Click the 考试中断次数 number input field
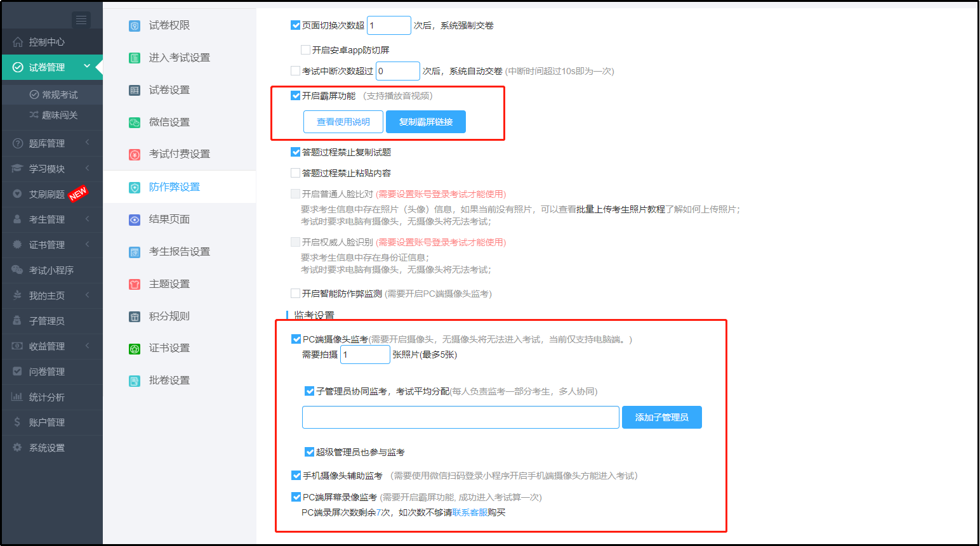Screen dimensions: 980x546 click(398, 71)
